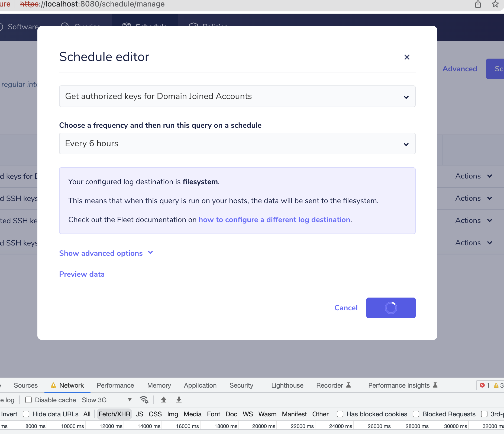
Task: Select WS filter type
Action: [x=248, y=414]
